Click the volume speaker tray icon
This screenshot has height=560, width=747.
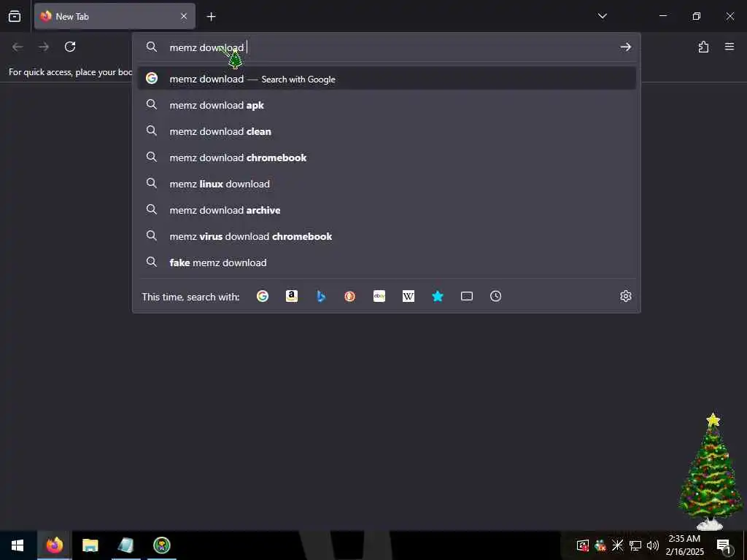point(653,545)
